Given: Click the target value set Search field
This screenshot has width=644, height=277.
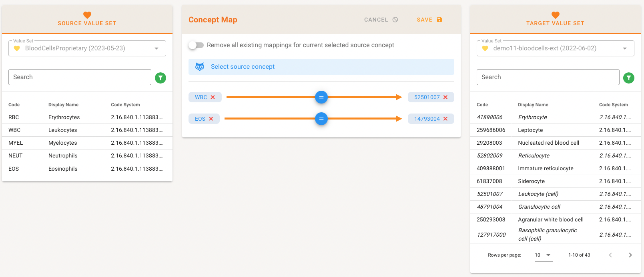Looking at the screenshot, I should click(x=548, y=77).
